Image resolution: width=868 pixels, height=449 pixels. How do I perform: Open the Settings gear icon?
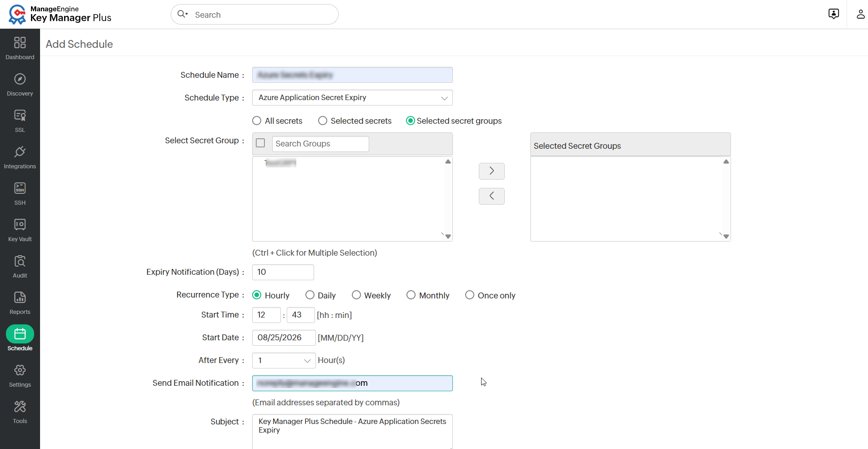[x=20, y=370]
